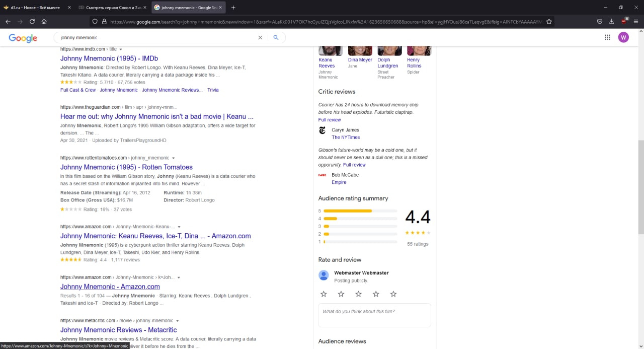Viewport: 644px width, 349px height.
Task: Open Dina Meyer cast link
Action: pos(360,60)
